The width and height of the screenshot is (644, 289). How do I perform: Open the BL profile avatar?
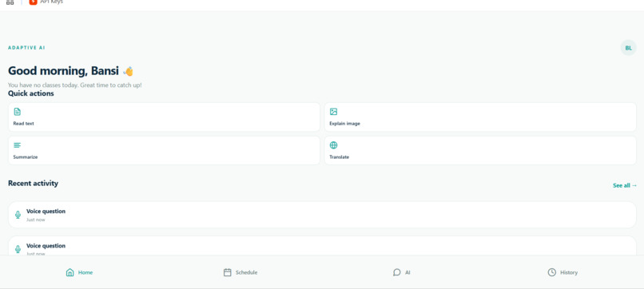628,48
